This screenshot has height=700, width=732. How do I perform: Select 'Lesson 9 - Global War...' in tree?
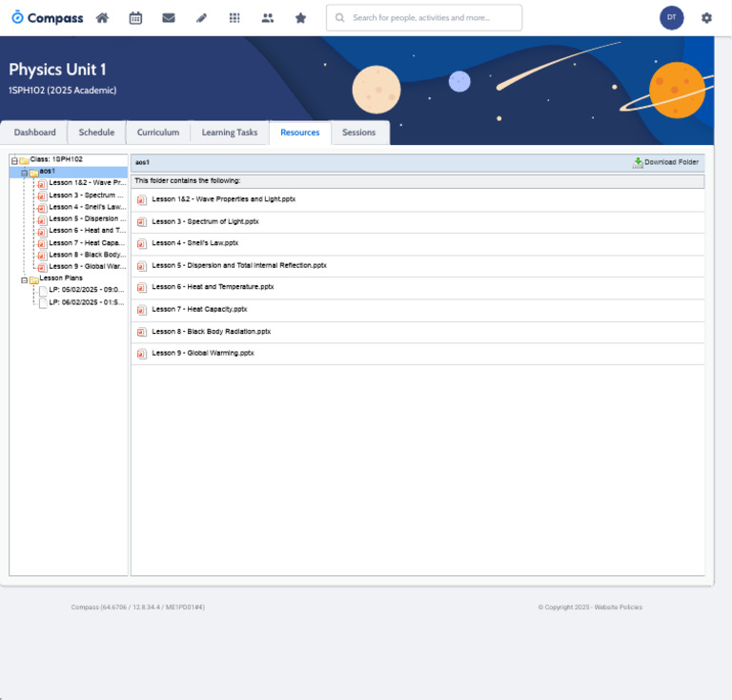[88, 266]
